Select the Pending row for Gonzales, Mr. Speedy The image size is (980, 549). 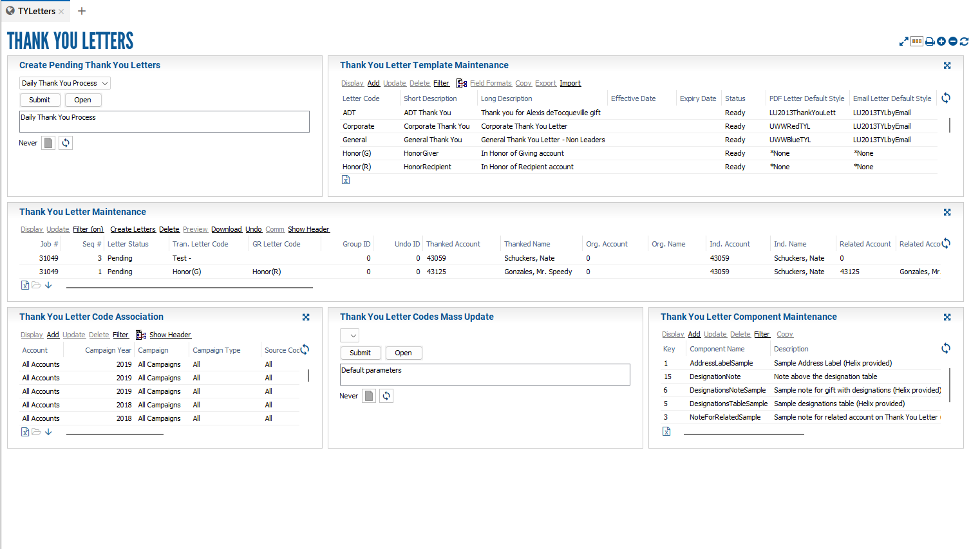pyautogui.click(x=480, y=272)
